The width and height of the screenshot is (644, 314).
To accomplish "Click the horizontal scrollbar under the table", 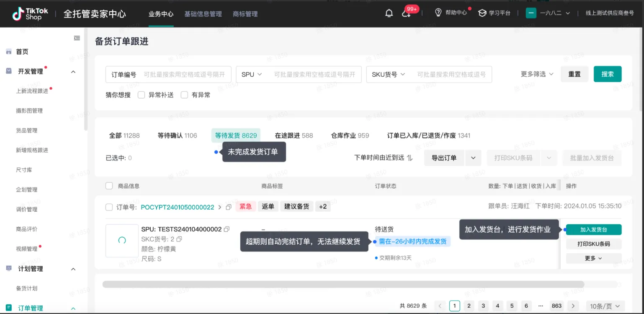I will coord(343,284).
